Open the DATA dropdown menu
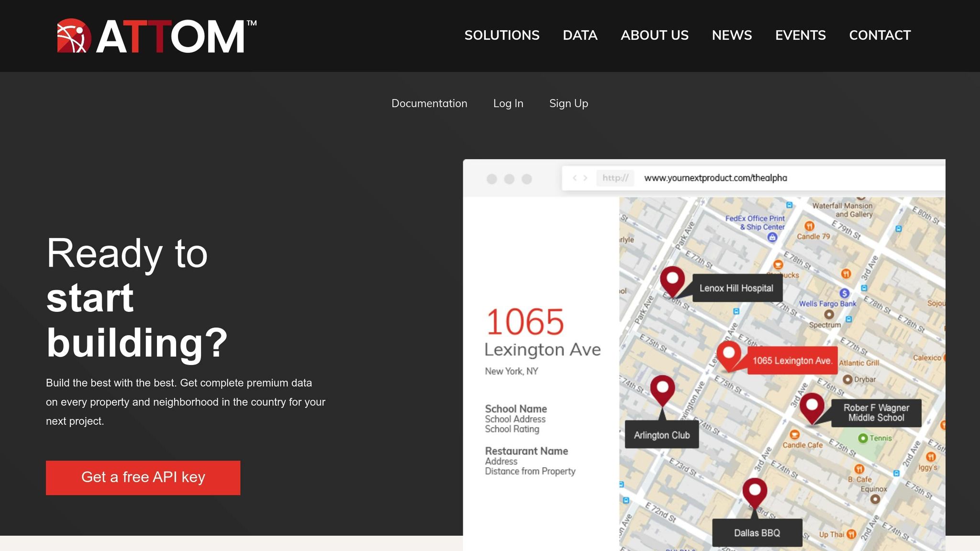 580,35
